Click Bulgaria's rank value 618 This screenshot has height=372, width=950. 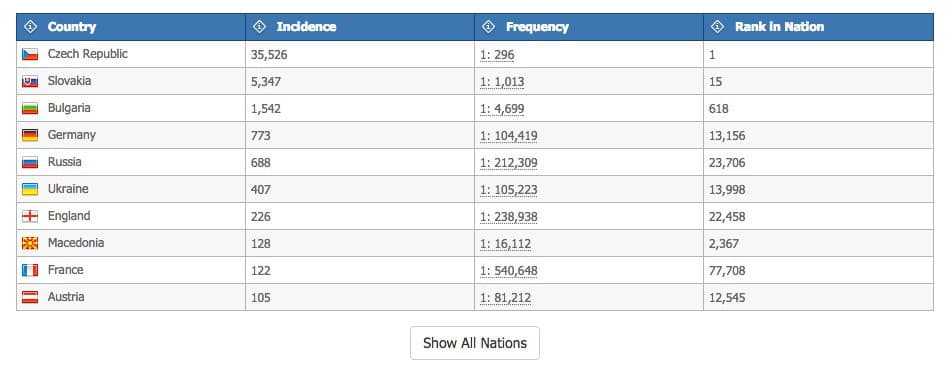pos(719,109)
